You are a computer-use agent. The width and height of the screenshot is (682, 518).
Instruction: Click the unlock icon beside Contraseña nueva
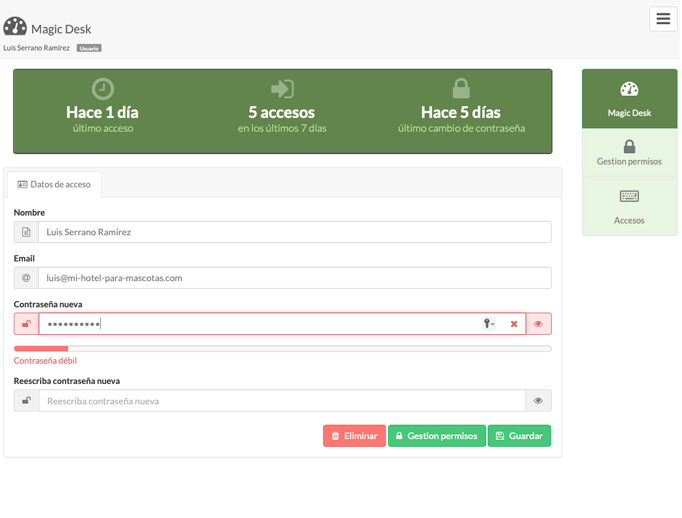(x=26, y=324)
